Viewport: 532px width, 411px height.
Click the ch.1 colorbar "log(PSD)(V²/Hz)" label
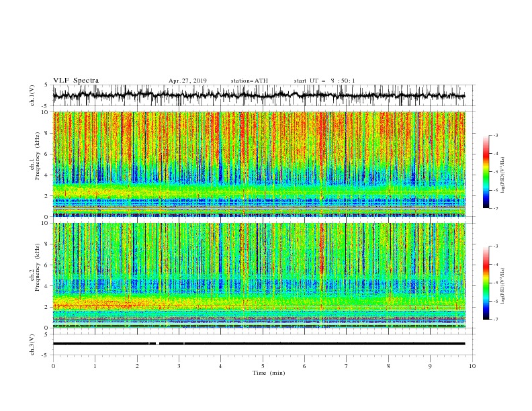point(503,175)
